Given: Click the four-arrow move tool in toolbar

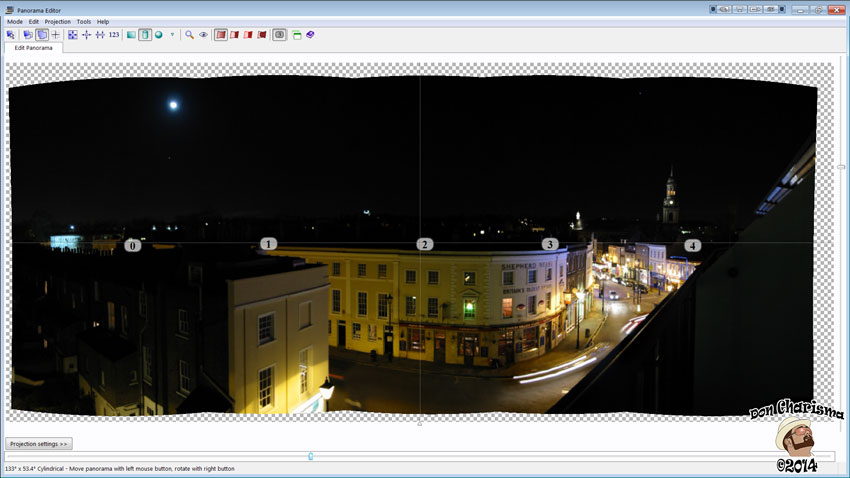Looking at the screenshot, I should (x=86, y=34).
